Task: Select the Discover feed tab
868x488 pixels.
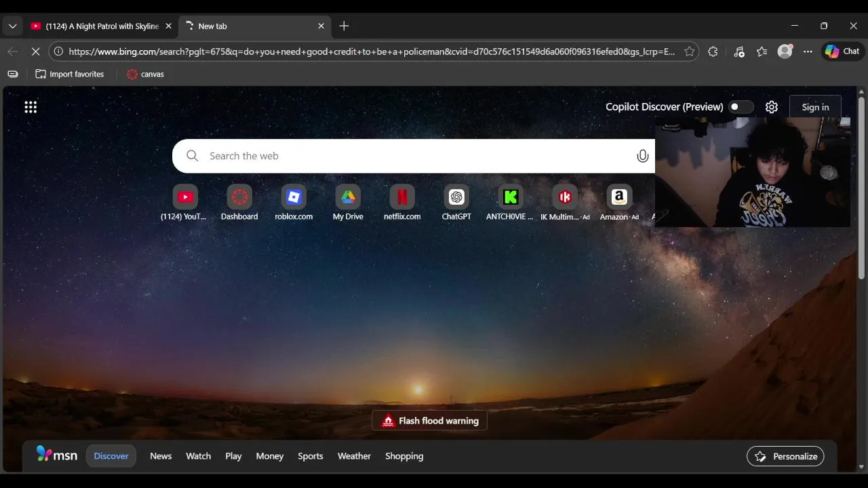Action: [111, 456]
